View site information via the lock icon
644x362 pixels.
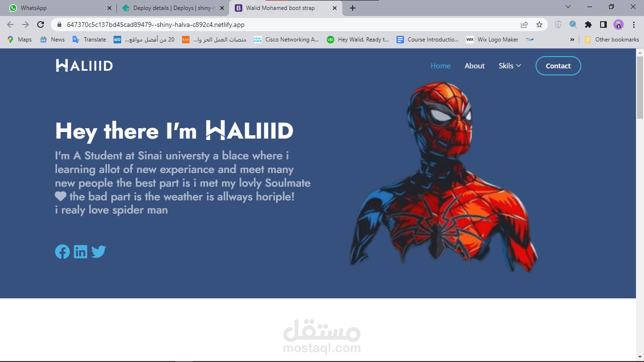[x=59, y=25]
